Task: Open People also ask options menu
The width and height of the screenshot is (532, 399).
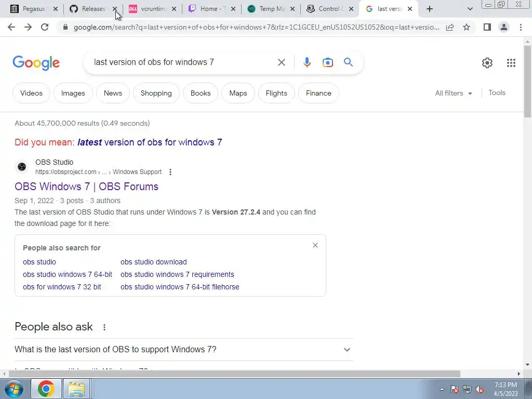Action: pyautogui.click(x=104, y=327)
